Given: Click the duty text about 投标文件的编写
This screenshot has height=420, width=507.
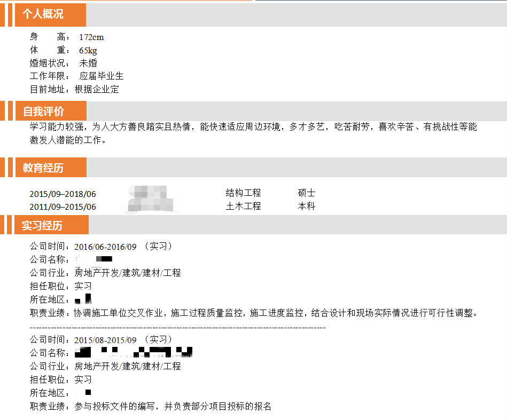Looking at the screenshot, I should click(173, 407).
